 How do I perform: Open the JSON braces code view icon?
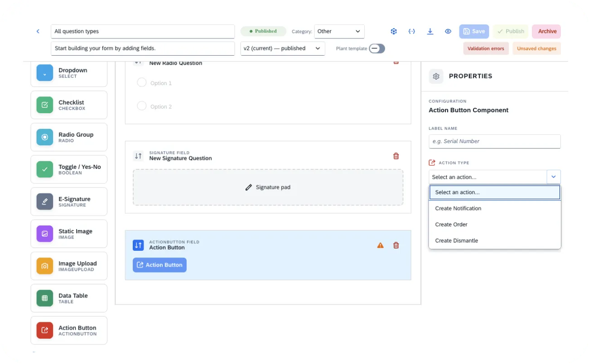412,31
